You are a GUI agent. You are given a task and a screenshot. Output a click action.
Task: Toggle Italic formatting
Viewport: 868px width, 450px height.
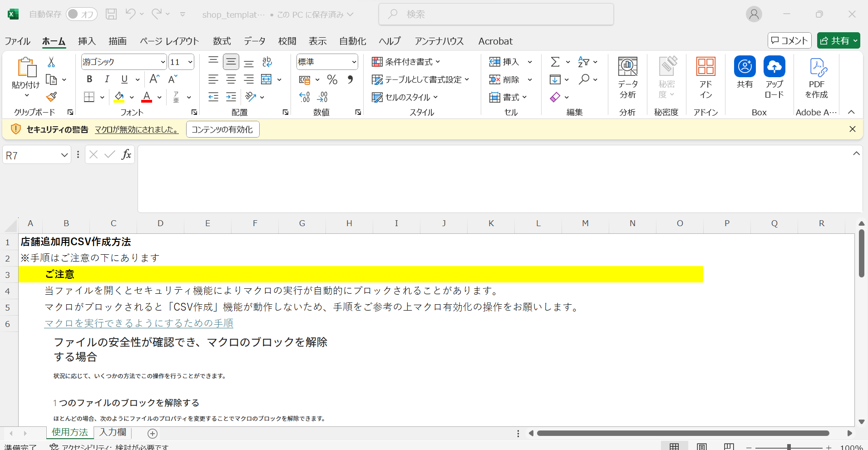(x=107, y=79)
